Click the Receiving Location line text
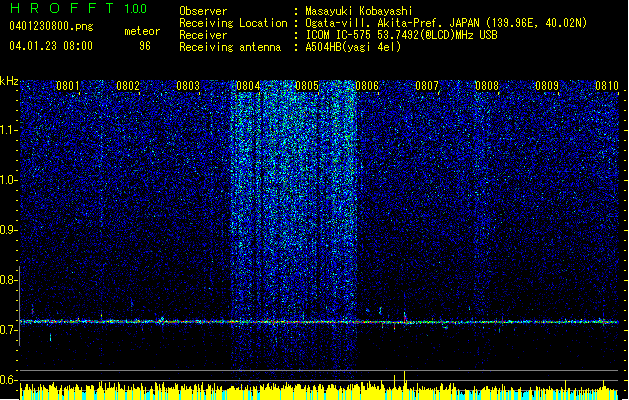 (x=446, y=23)
